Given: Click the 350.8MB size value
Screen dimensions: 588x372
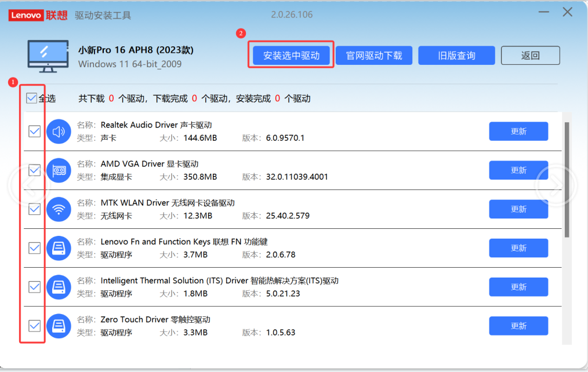Looking at the screenshot, I should coord(200,177).
